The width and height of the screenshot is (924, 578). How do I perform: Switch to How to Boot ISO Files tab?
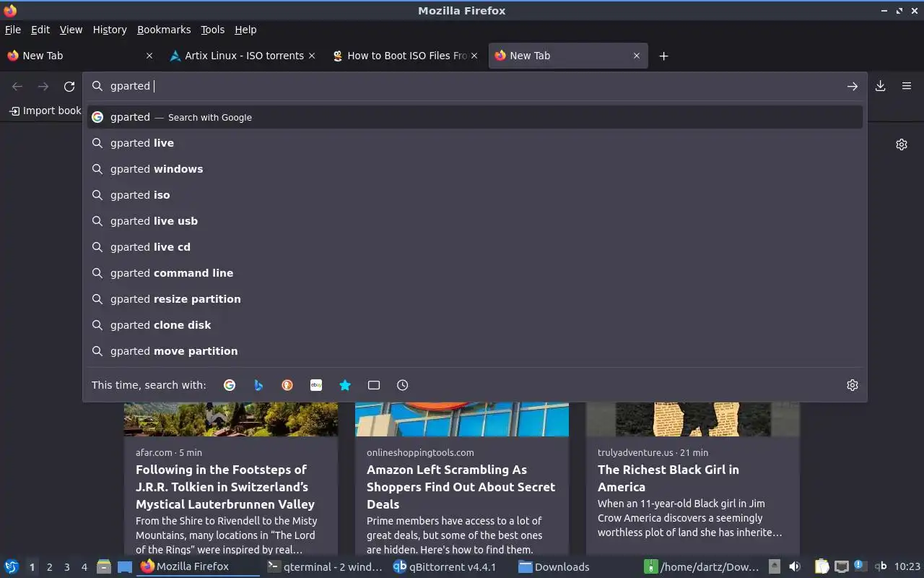[406, 56]
